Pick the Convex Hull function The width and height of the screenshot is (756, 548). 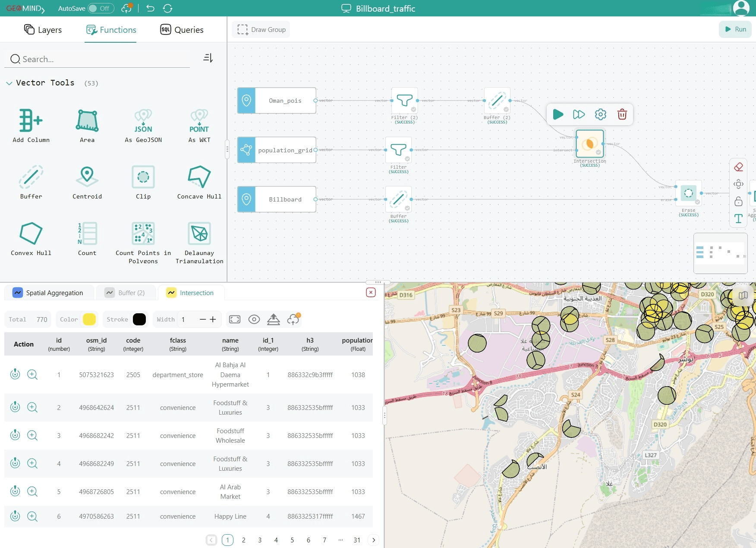31,234
